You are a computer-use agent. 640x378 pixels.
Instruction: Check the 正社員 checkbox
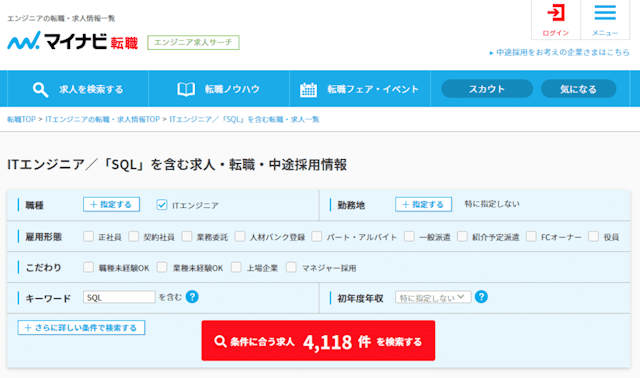click(88, 236)
